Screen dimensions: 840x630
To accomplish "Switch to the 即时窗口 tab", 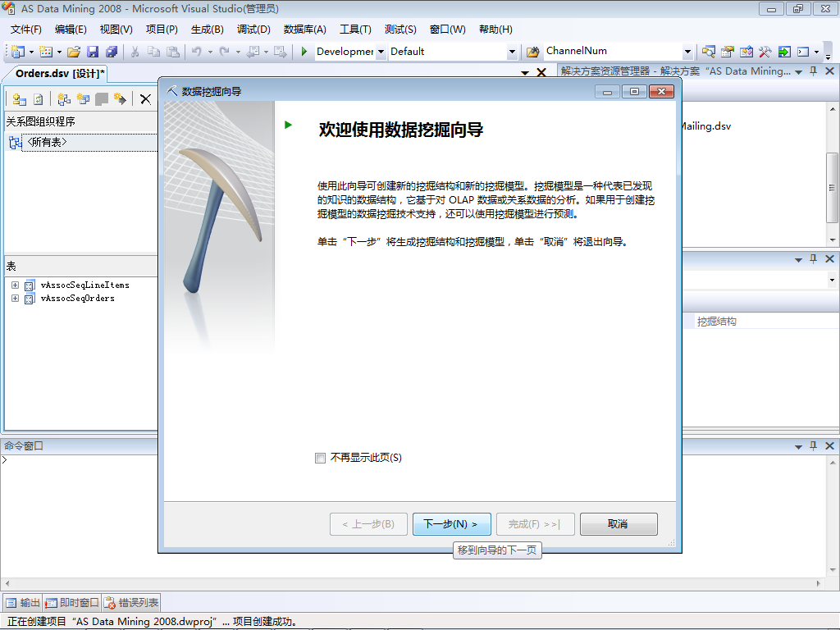I will [72, 603].
